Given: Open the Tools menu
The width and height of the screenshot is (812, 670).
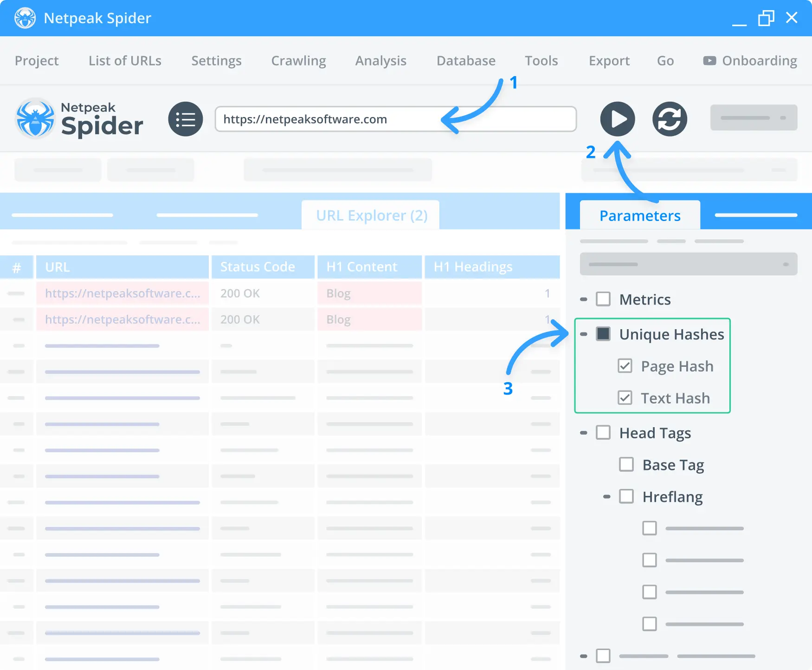Looking at the screenshot, I should click(x=541, y=61).
